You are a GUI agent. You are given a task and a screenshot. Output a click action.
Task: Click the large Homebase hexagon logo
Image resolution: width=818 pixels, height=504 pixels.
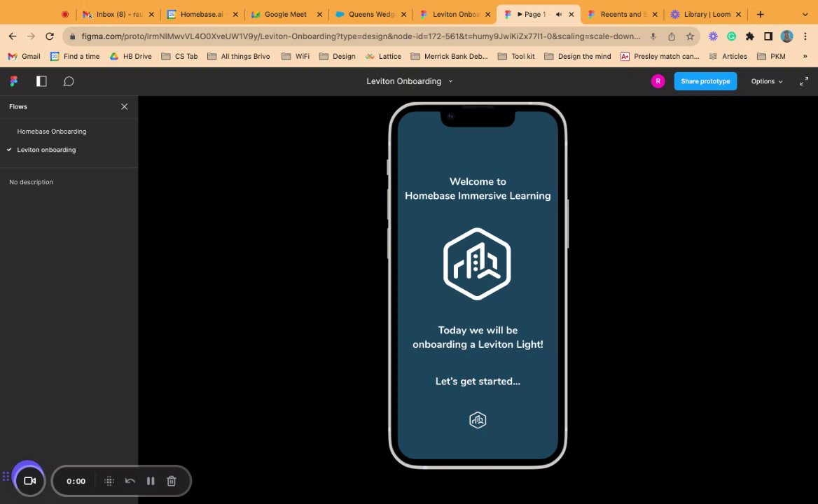coord(477,264)
